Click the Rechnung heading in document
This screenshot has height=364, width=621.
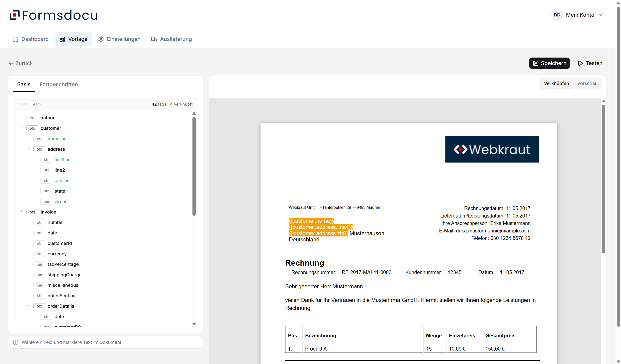tap(305, 263)
